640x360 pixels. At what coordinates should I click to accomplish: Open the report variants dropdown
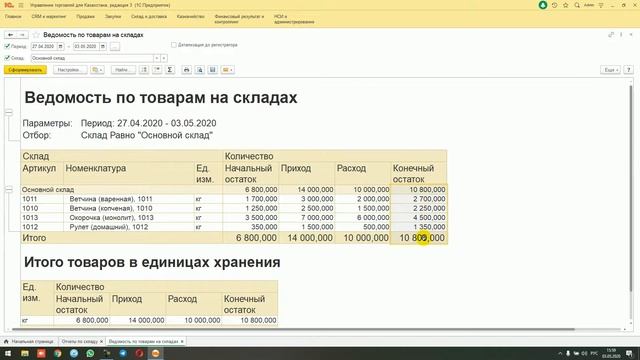pyautogui.click(x=97, y=70)
